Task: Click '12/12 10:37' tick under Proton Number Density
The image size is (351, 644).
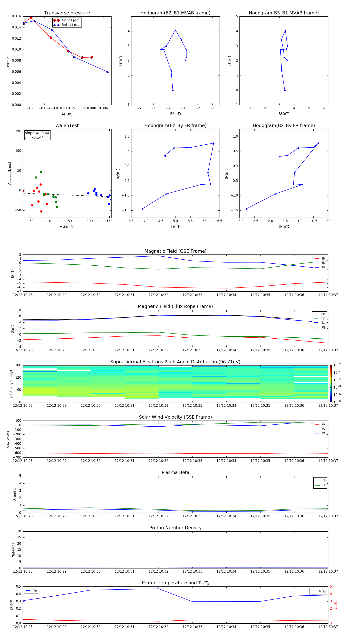Action: 328,571
